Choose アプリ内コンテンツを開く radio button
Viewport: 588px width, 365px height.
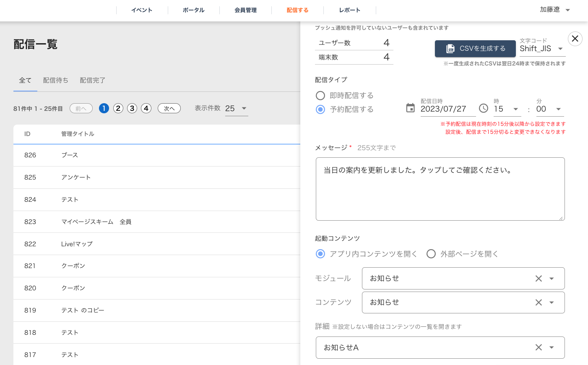point(320,254)
